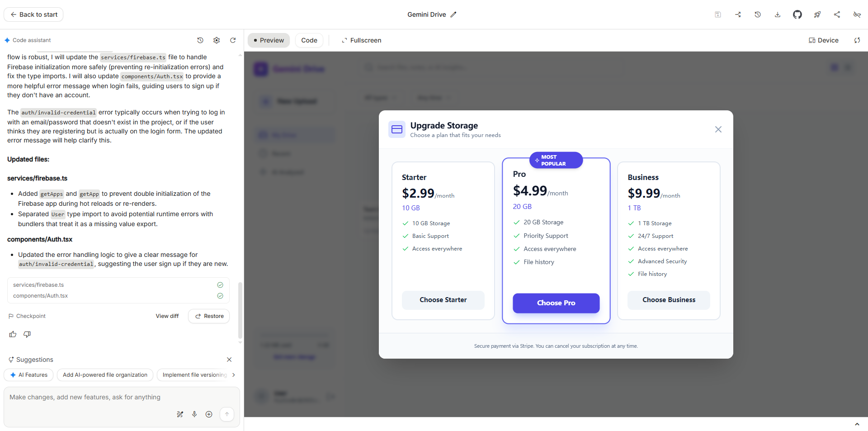868x431 pixels.
Task: Select the Preview tab
Action: click(269, 40)
